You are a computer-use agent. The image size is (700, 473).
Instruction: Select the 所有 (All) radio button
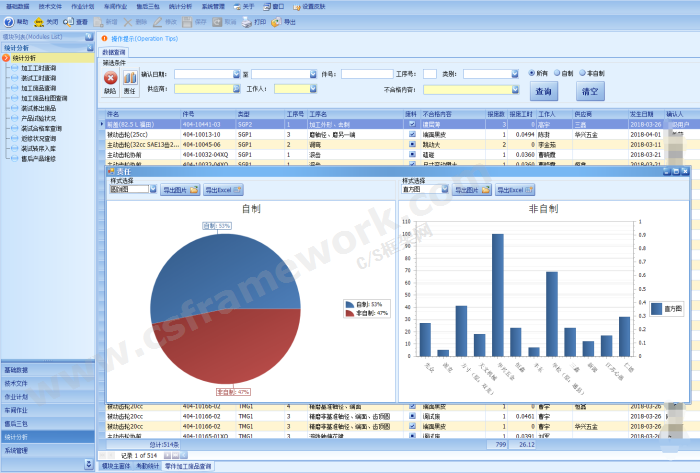(x=532, y=73)
